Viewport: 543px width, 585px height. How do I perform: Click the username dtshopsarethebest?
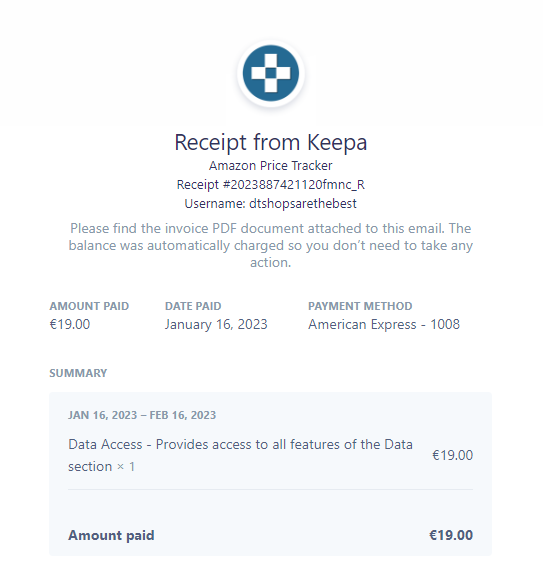pos(303,204)
